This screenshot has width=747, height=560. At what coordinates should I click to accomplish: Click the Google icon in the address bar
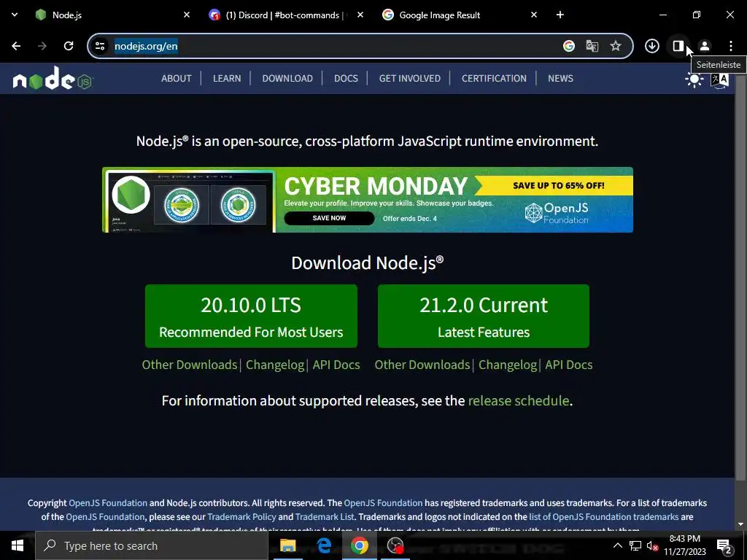(x=568, y=46)
